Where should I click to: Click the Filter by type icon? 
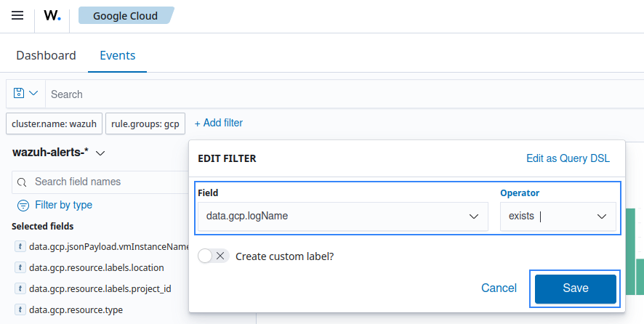click(23, 205)
